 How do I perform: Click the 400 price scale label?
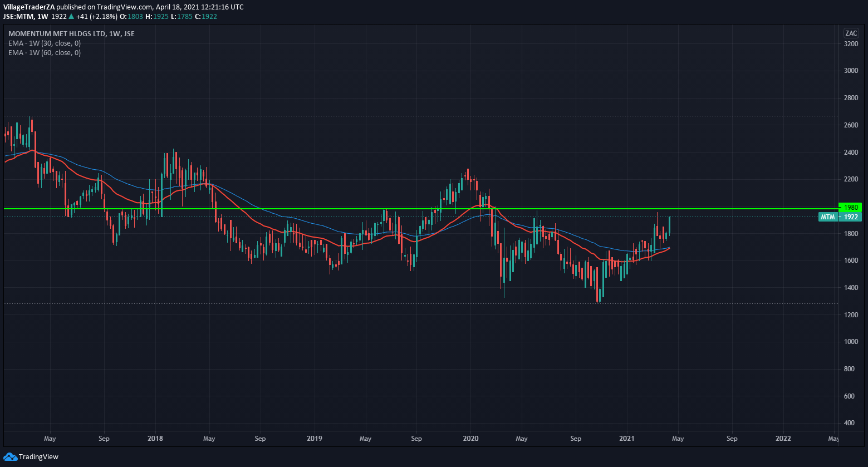tap(850, 423)
